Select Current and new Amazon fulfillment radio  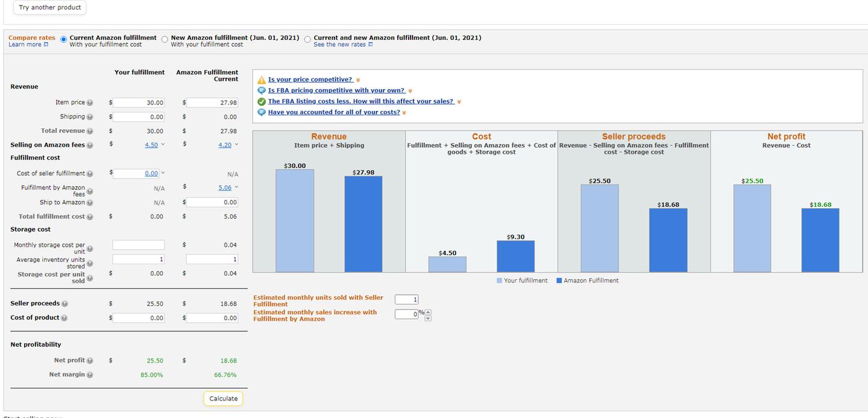pyautogui.click(x=307, y=39)
